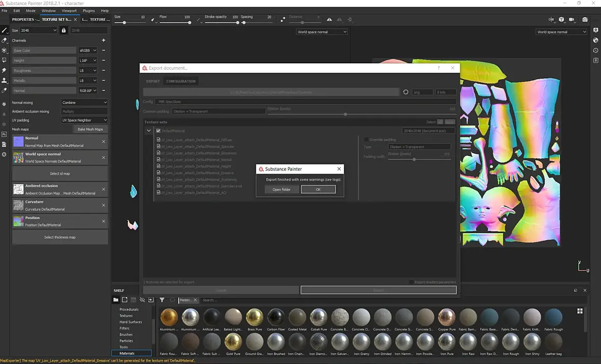This screenshot has height=364, width=601.
Task: Open right viewport World space normal dropdown
Action: (561, 32)
